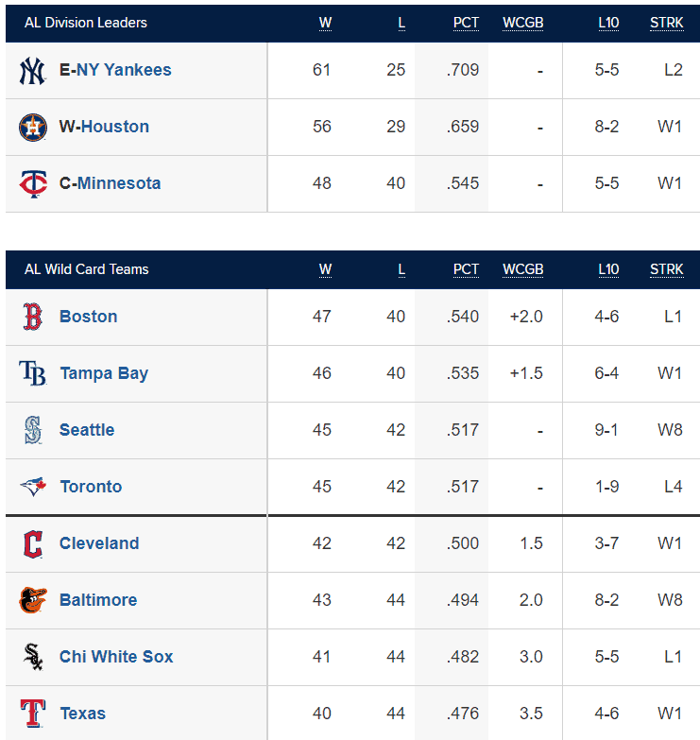Open the W-Houston team link
This screenshot has width=700, height=740.
(x=115, y=127)
